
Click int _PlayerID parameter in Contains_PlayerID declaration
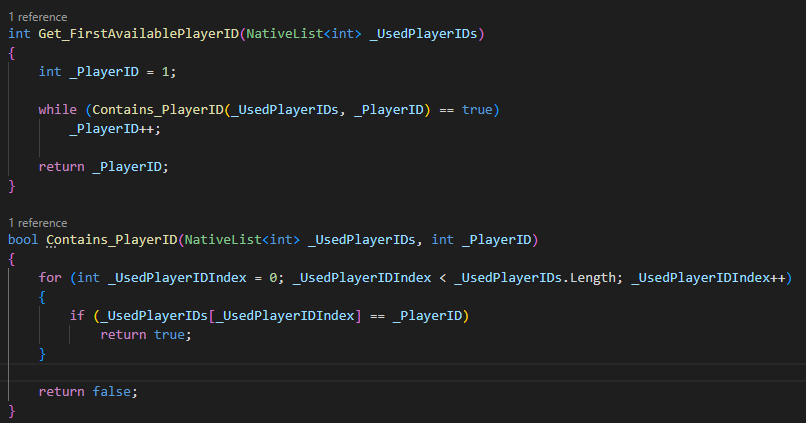482,240
